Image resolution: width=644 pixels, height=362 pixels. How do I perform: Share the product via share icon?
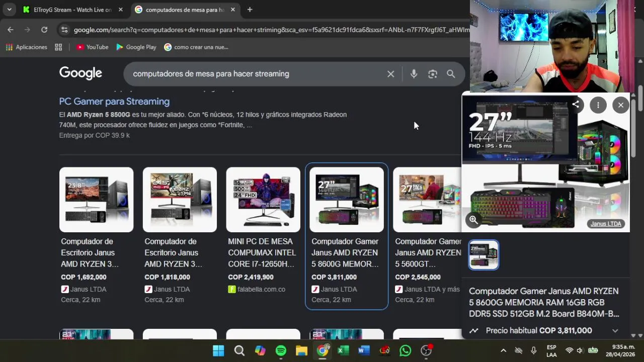click(576, 105)
